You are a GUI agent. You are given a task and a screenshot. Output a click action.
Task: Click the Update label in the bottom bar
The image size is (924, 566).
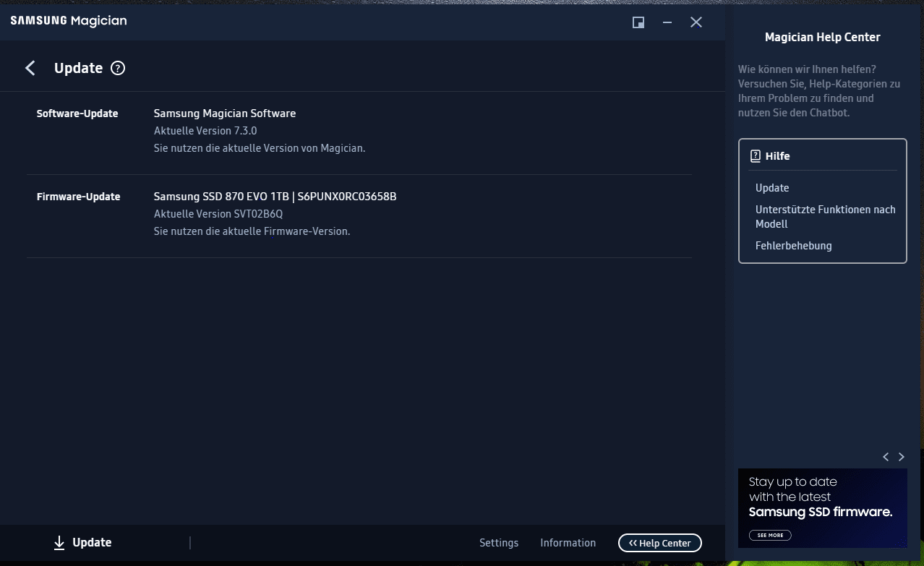coord(93,543)
